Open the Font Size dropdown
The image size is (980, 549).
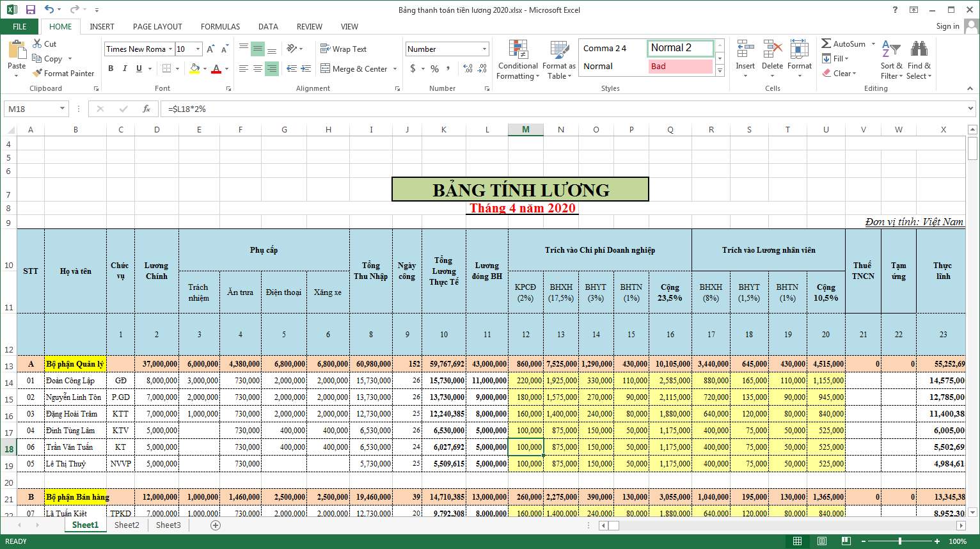198,49
